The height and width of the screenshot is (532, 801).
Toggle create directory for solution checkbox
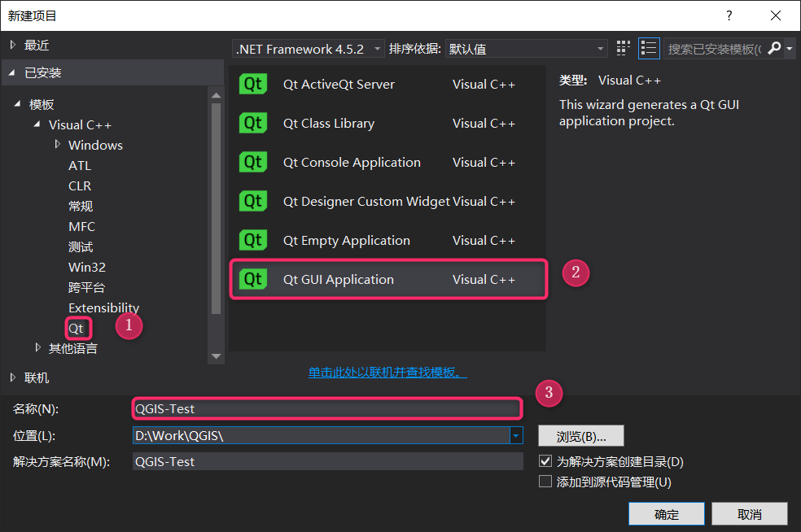click(x=545, y=461)
